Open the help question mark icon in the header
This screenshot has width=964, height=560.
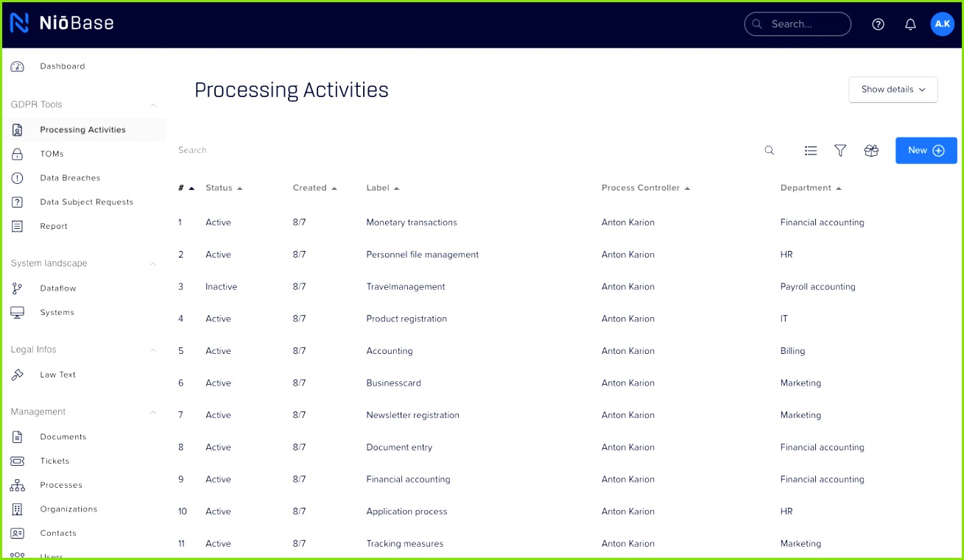[x=878, y=24]
